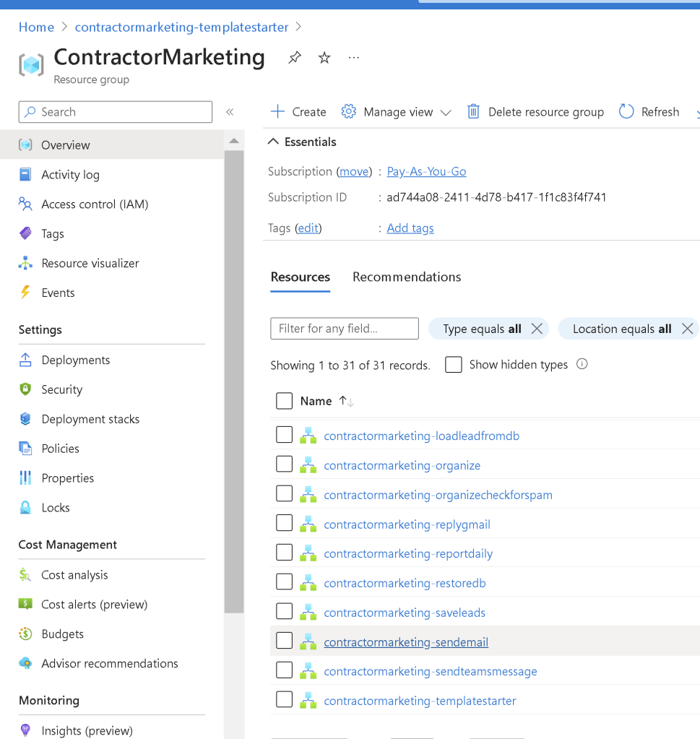Click the Locks padlock icon

[25, 508]
